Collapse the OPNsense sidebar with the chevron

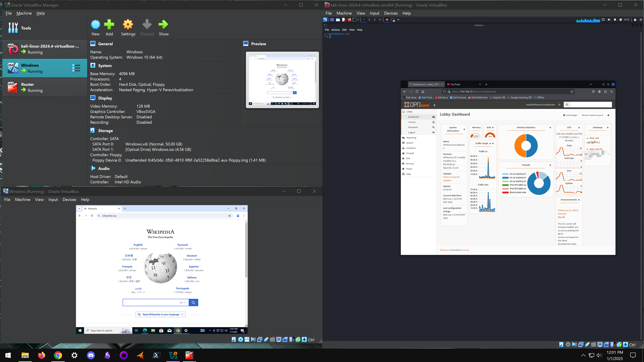(x=435, y=105)
